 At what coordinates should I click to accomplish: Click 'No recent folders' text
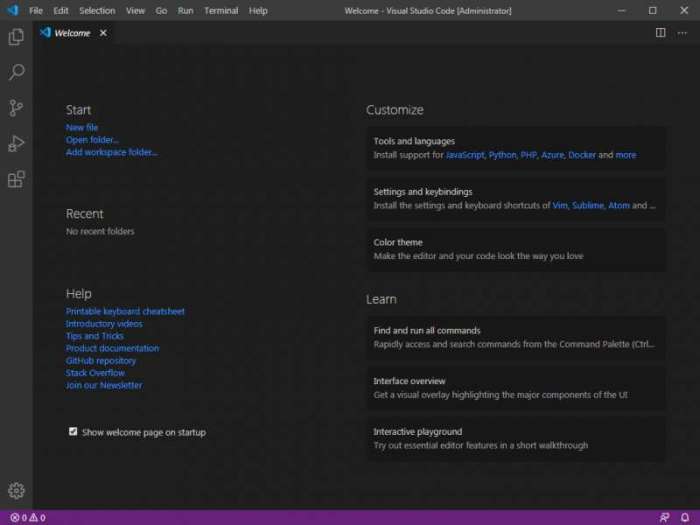[100, 231]
